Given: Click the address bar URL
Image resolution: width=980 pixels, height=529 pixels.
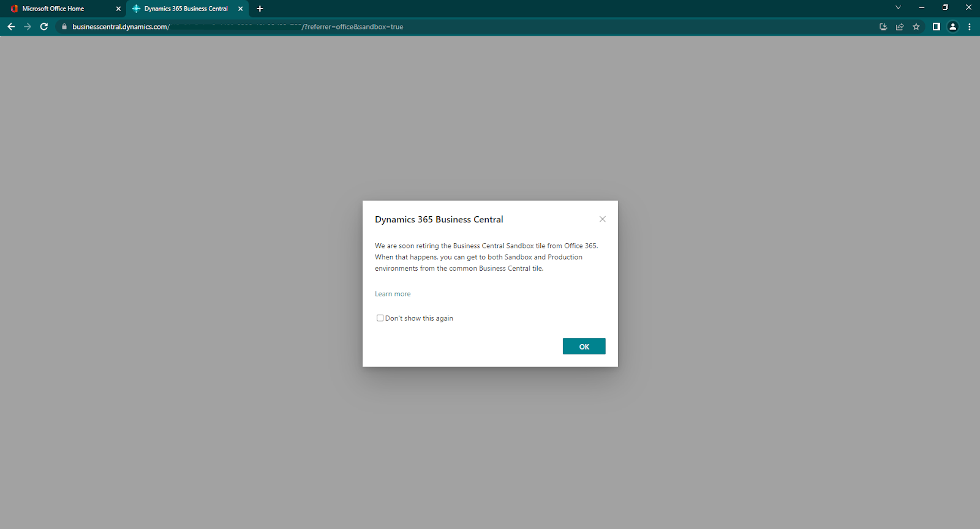Looking at the screenshot, I should pyautogui.click(x=238, y=26).
